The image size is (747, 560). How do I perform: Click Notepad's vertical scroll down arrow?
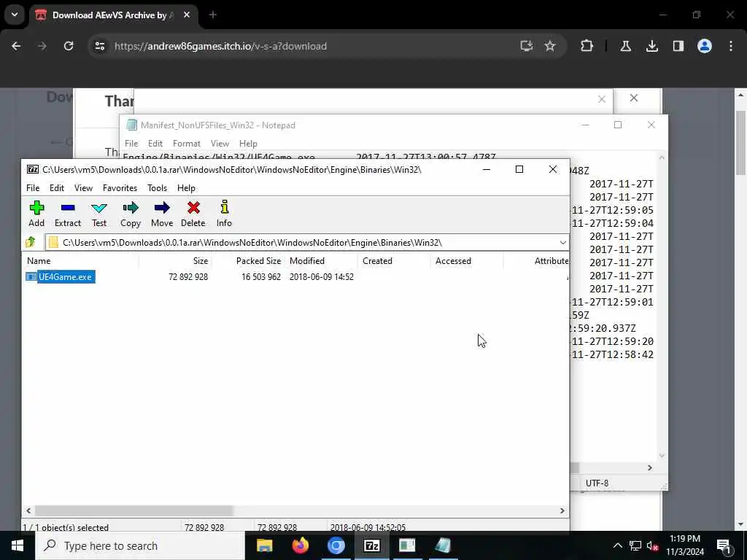click(x=662, y=456)
